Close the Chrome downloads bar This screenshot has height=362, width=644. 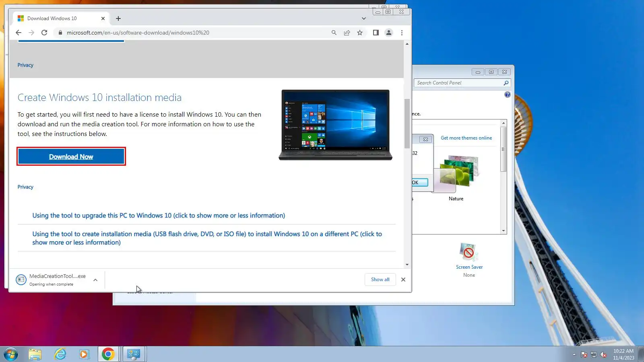[403, 280]
